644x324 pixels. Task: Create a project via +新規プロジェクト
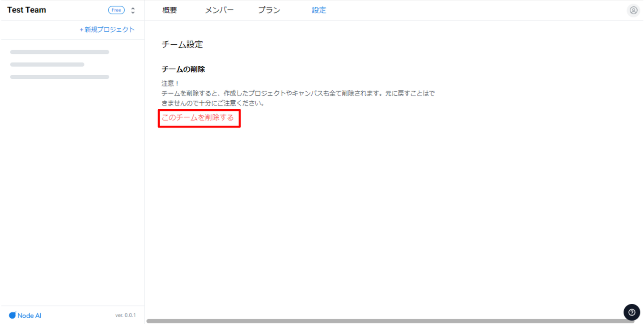[107, 30]
